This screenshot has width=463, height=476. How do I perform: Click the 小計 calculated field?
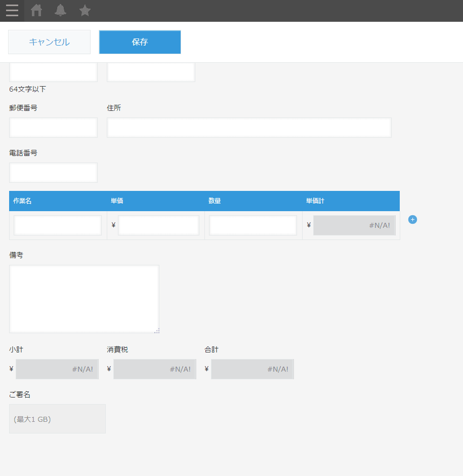point(57,369)
